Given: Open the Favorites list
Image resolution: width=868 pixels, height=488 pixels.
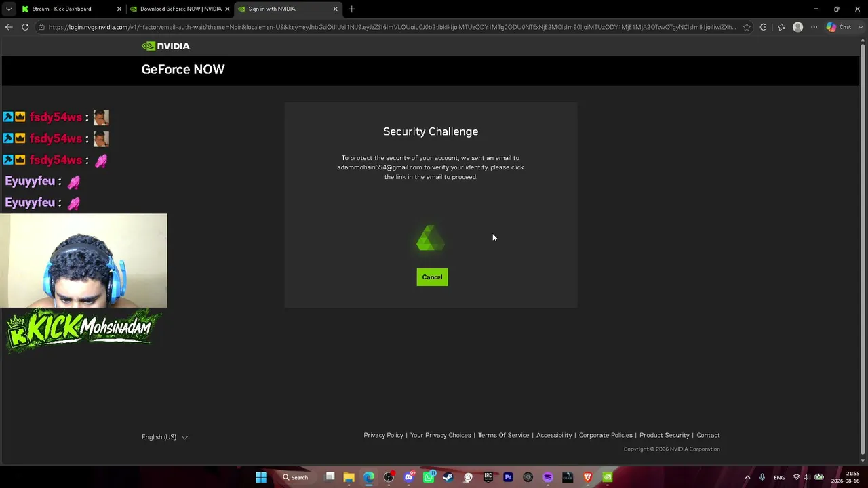Looking at the screenshot, I should pos(781,27).
